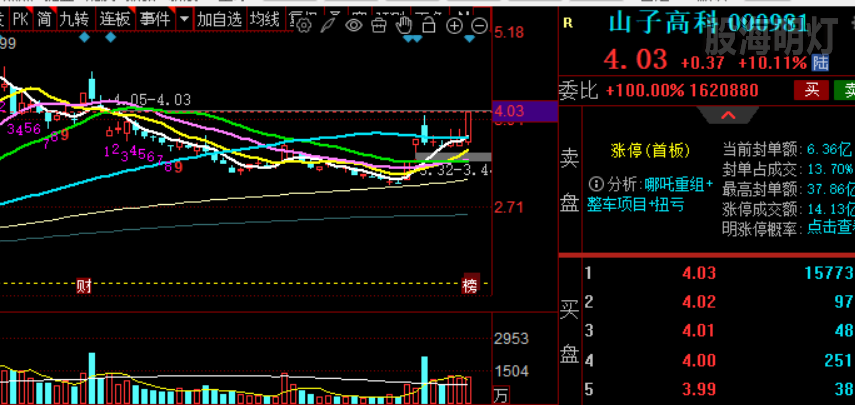
Task: Toggle the chart lock icon
Action: pos(429,24)
